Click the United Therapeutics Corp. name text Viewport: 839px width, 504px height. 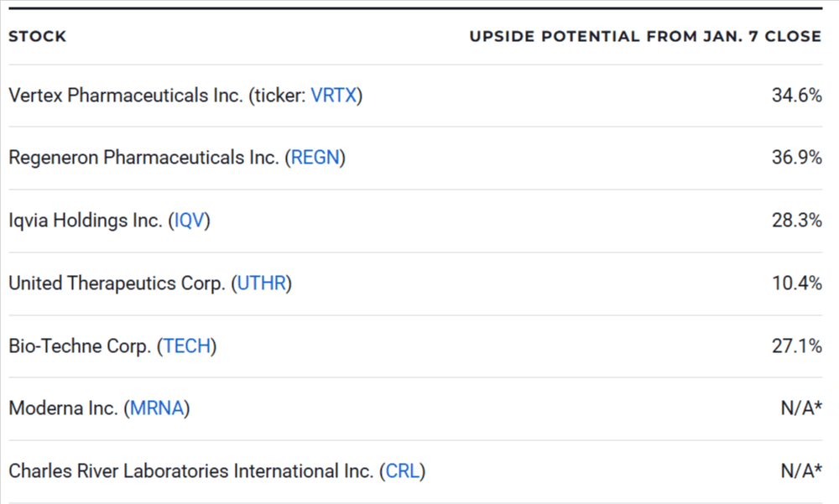[x=117, y=283]
